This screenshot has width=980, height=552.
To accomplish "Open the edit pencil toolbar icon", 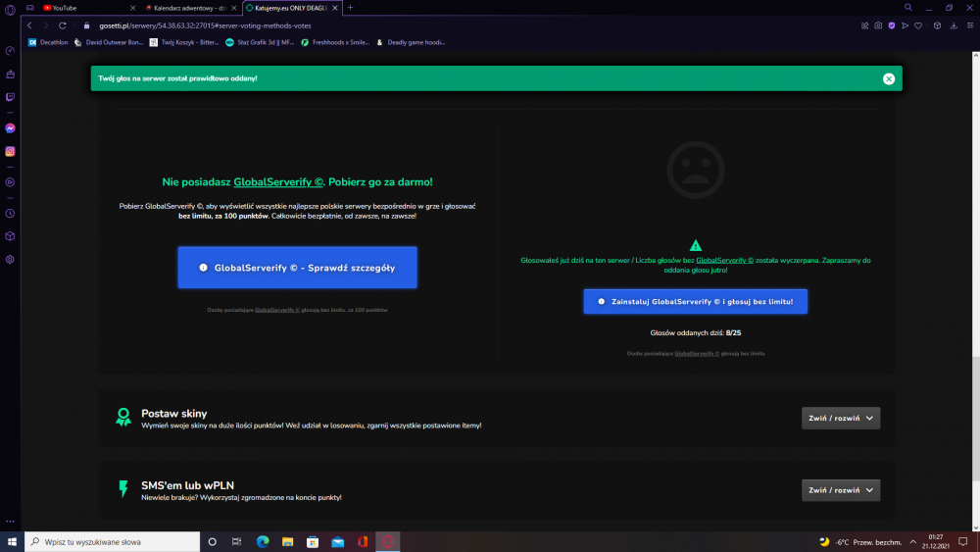I will tap(865, 25).
